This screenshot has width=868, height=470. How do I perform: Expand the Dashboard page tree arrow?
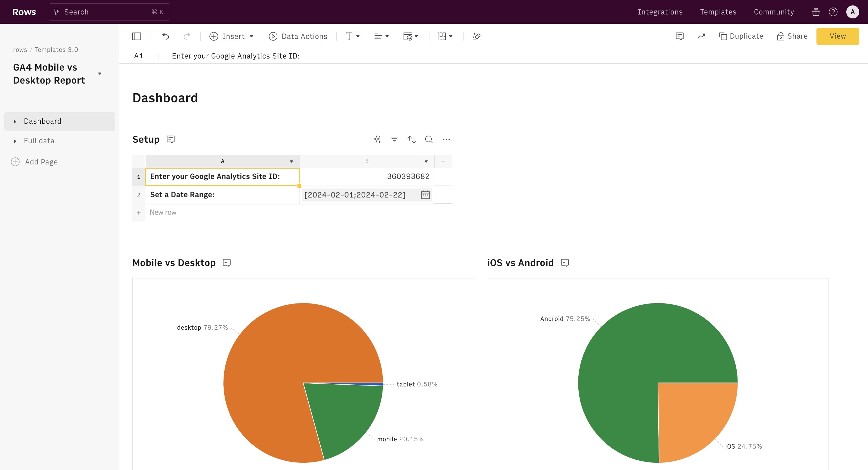click(15, 121)
